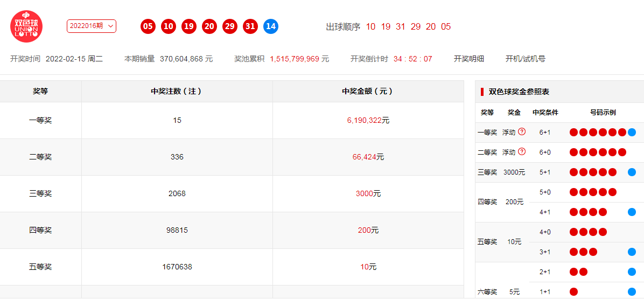644x299 pixels.
Task: Click the help icon beside 二等奖 浮动
Action: (522, 152)
